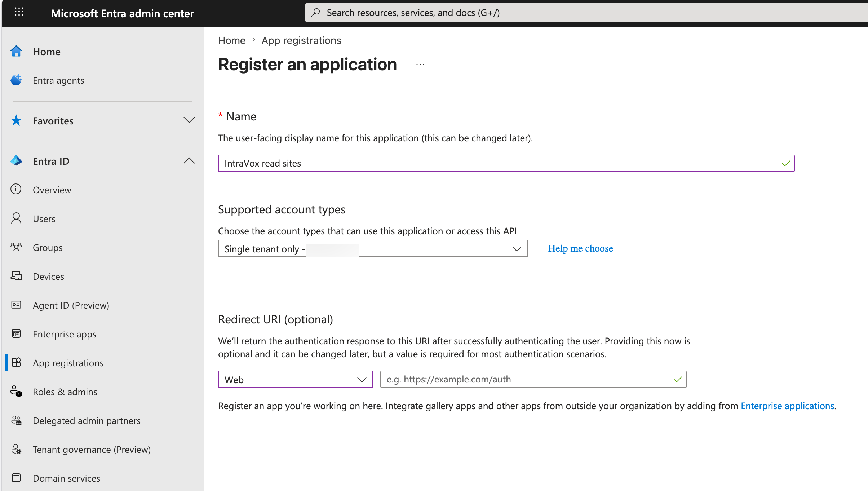This screenshot has width=868, height=491.
Task: Open Home in the sidebar
Action: [x=46, y=52]
